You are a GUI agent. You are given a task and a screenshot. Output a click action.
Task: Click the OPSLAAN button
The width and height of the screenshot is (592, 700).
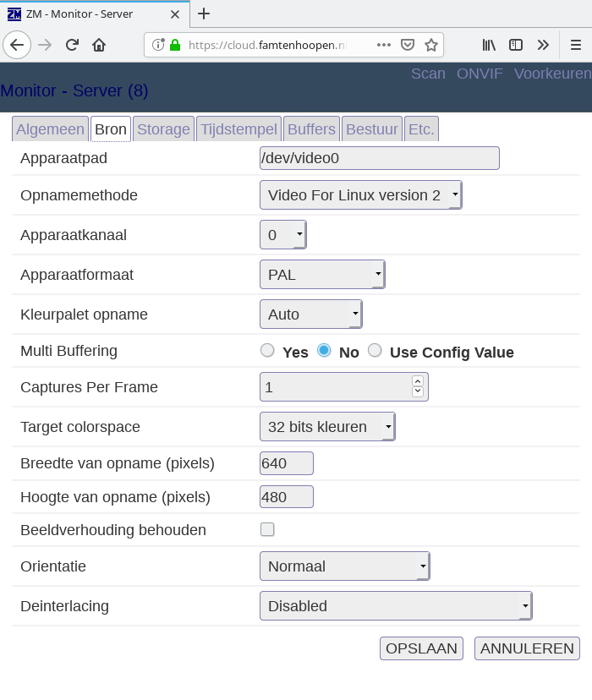[x=421, y=648]
